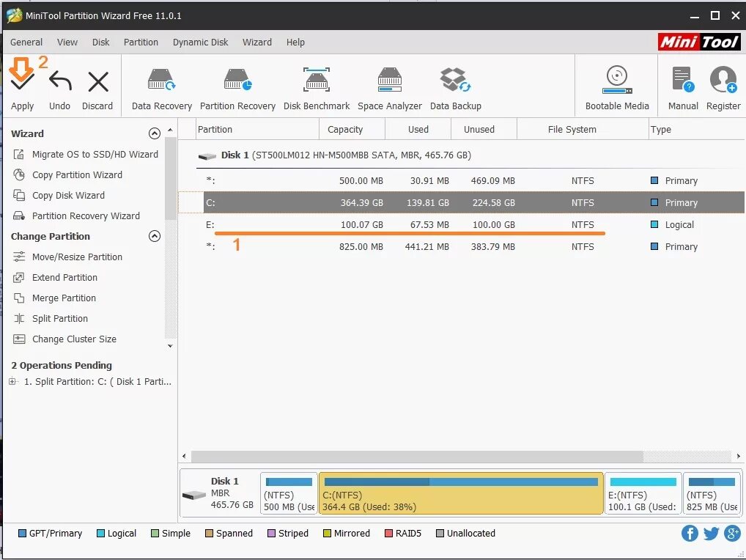746x560 pixels.
Task: Click the Logical legend color swatch
Action: click(x=100, y=534)
